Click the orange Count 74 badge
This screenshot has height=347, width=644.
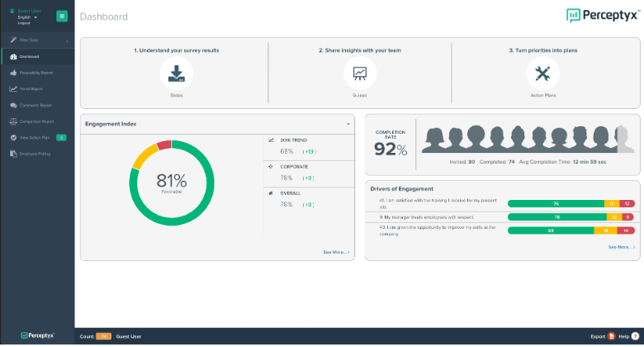(x=103, y=336)
